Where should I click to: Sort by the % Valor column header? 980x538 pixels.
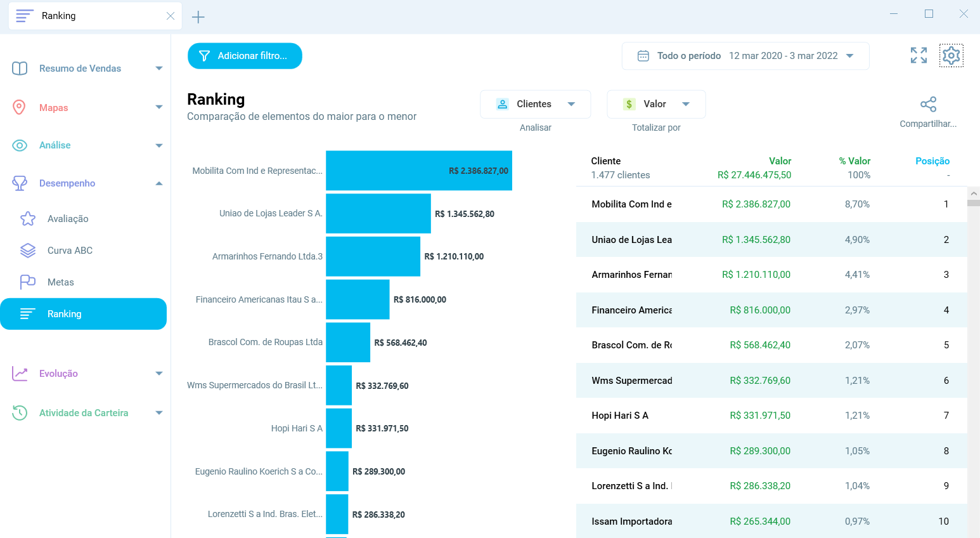[854, 161]
